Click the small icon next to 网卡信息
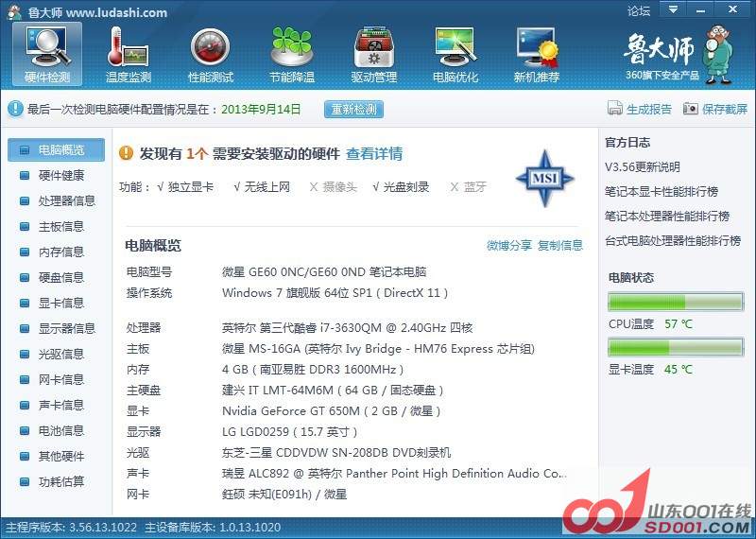This screenshot has height=539, width=756. 25,380
